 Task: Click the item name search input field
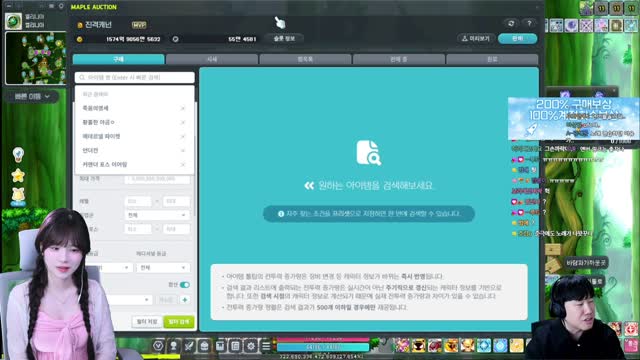pyautogui.click(x=135, y=77)
